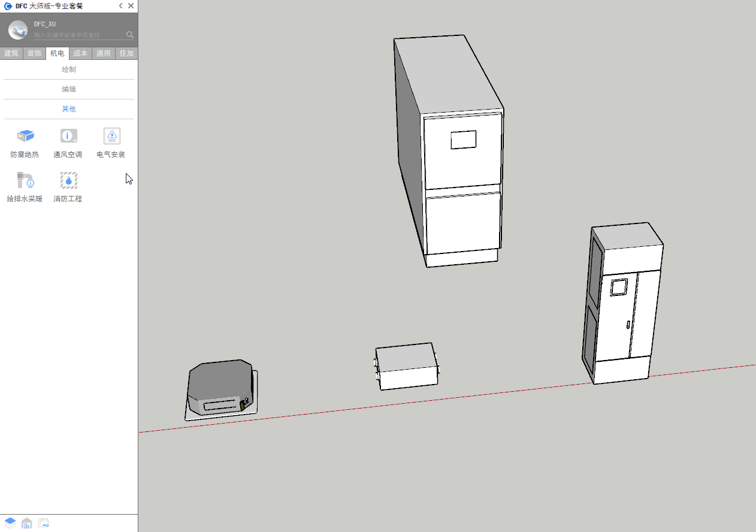The width and height of the screenshot is (756, 532).
Task: Click the DFC_XU user avatar
Action: coord(18,29)
